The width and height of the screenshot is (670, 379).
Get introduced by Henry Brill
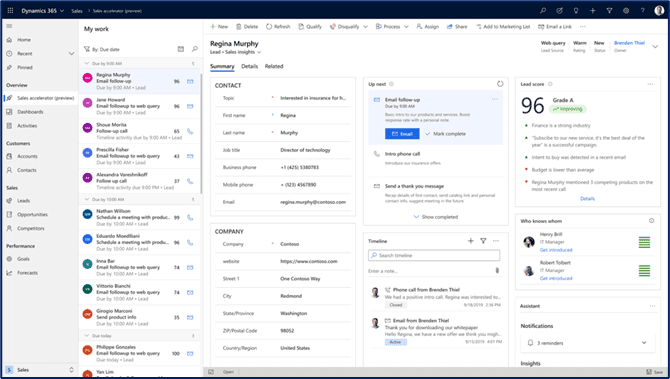click(x=556, y=250)
